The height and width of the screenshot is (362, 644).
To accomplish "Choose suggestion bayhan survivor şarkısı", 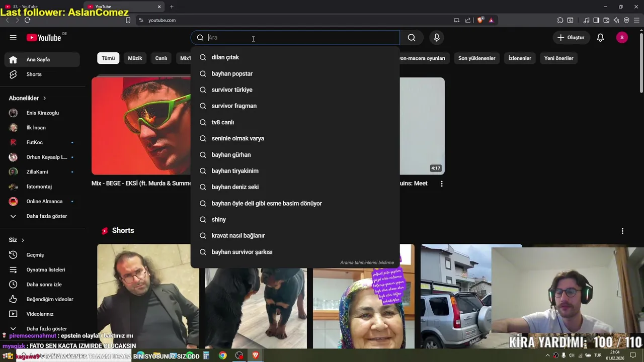I will click(295, 252).
